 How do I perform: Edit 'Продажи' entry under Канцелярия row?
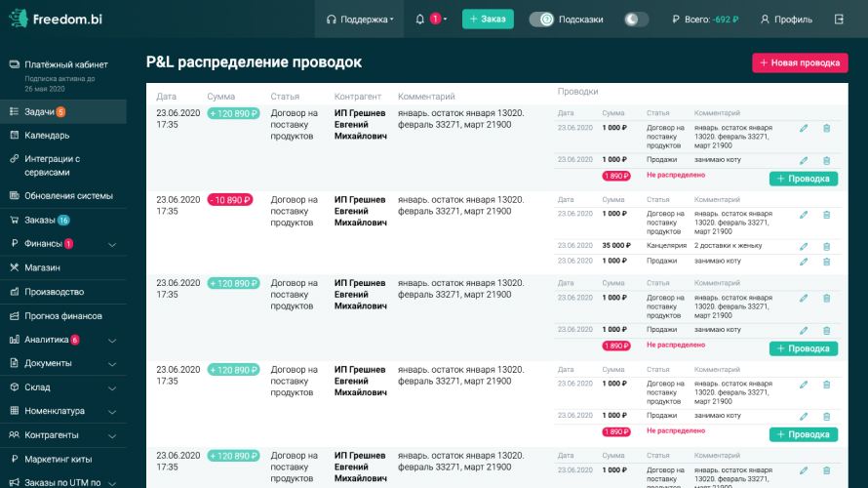(804, 262)
